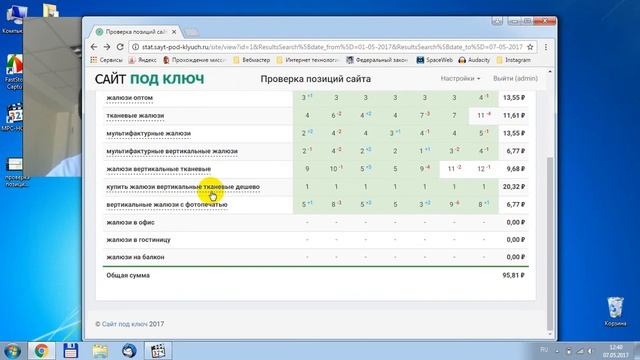Open the Корзина recycle bin on desktop
The height and width of the screenshot is (360, 640).
tap(615, 311)
